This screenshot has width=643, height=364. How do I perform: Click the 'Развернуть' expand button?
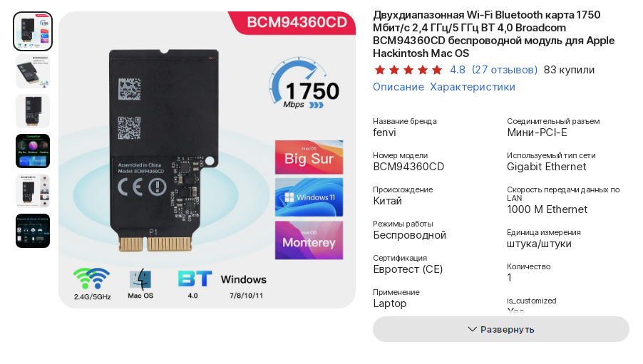[x=500, y=329]
